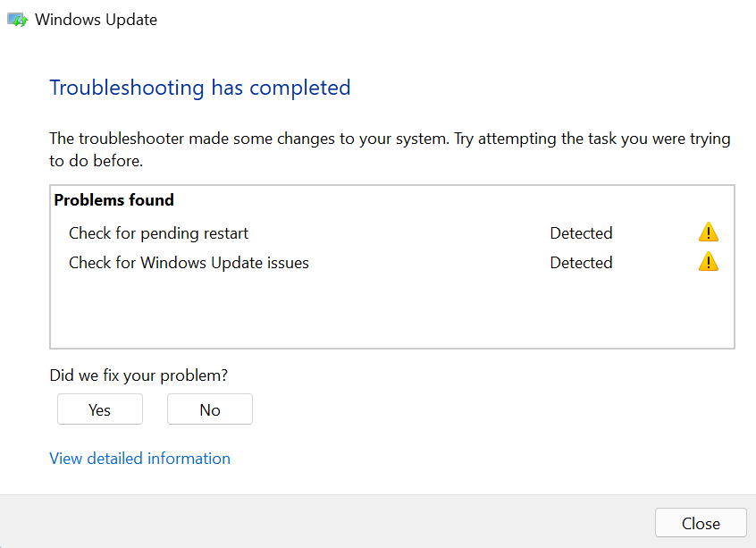Select 'Check for Windows Update issues' entry
Viewport: 756px width, 548px height.
(189, 263)
